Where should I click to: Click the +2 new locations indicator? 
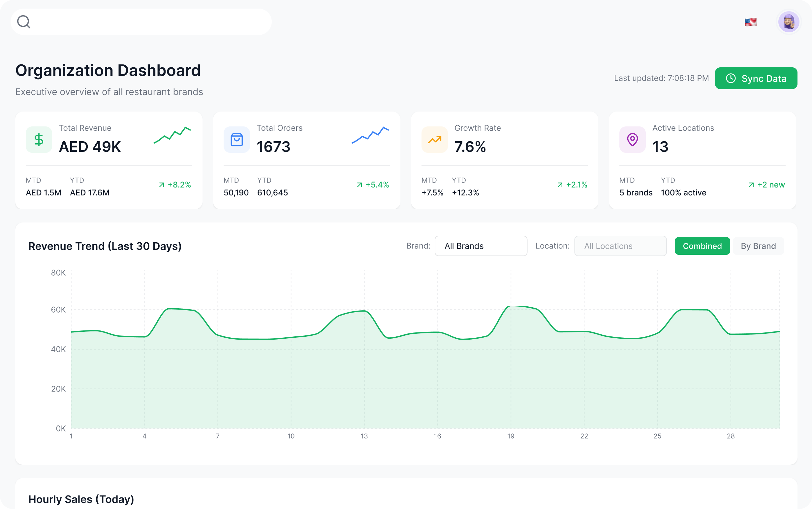[766, 185]
